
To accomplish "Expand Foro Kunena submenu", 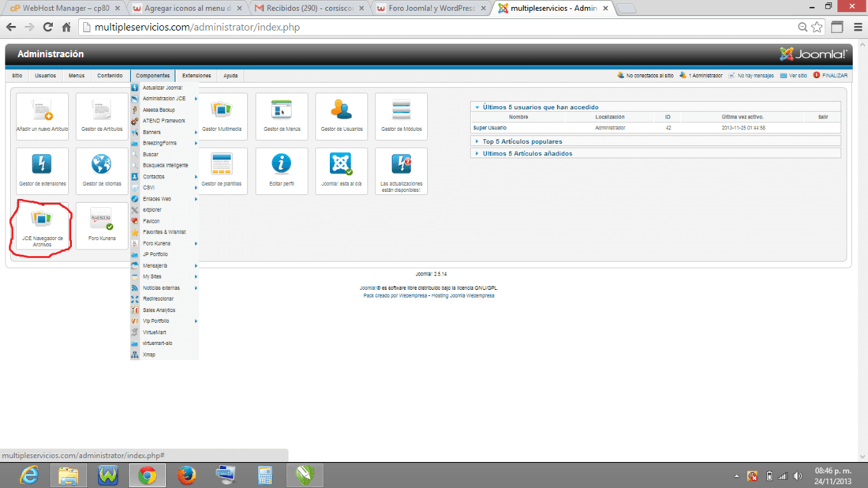I will tap(164, 243).
